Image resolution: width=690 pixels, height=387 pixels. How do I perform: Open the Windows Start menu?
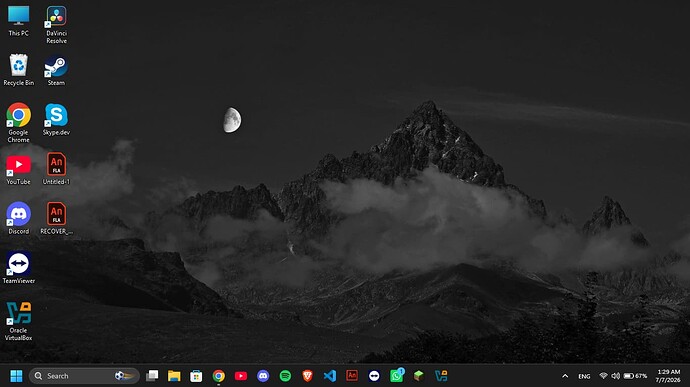click(16, 376)
